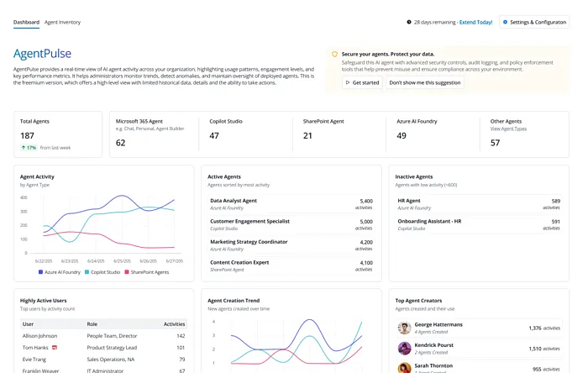Switch to the Agent Inventory tab
588x378 pixels.
pyautogui.click(x=62, y=22)
